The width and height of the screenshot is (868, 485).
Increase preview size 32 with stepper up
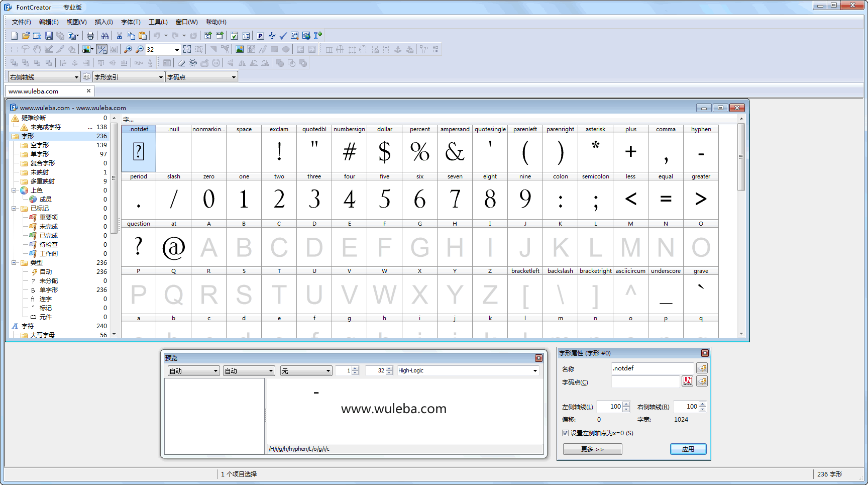click(x=389, y=368)
